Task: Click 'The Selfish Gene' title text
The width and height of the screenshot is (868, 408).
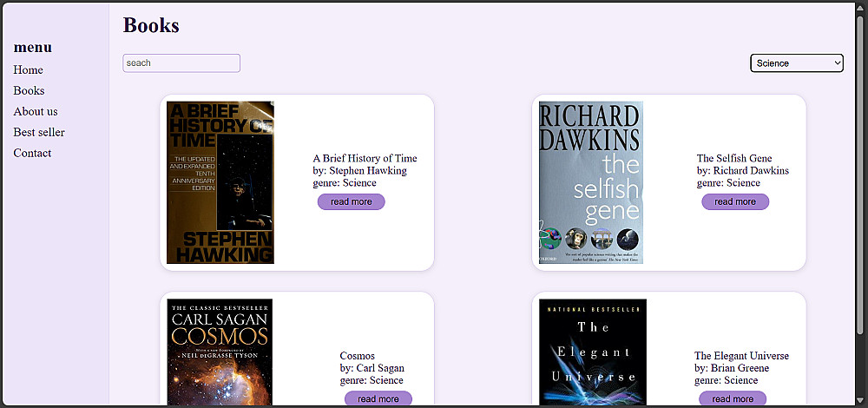Action: [734, 158]
